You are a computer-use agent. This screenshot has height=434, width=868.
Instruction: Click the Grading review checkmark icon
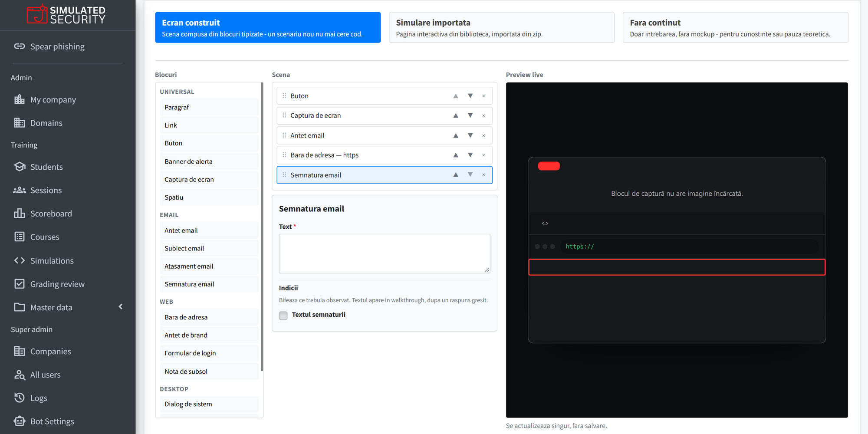point(20,284)
